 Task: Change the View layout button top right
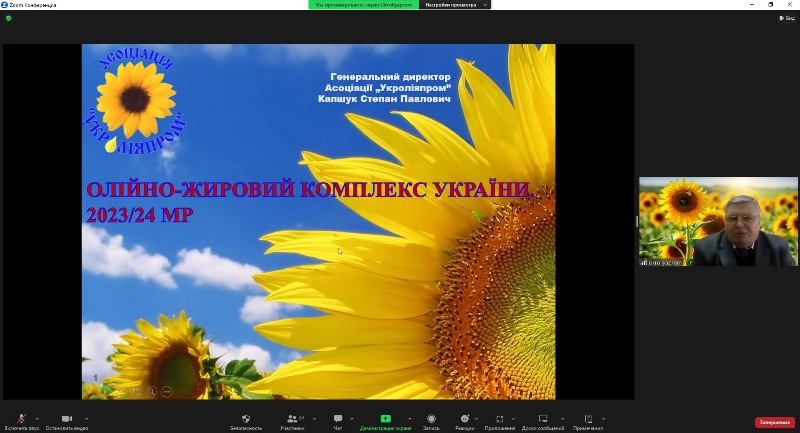click(787, 18)
